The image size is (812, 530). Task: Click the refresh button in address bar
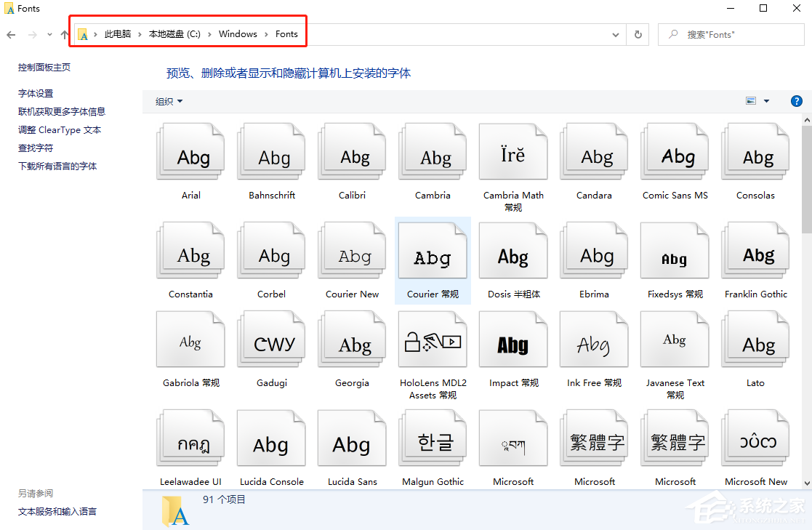(x=638, y=34)
